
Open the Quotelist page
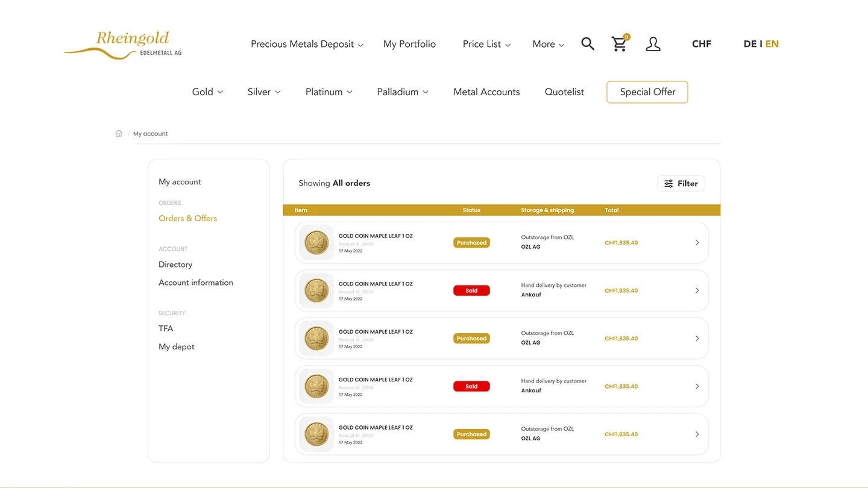coord(564,92)
